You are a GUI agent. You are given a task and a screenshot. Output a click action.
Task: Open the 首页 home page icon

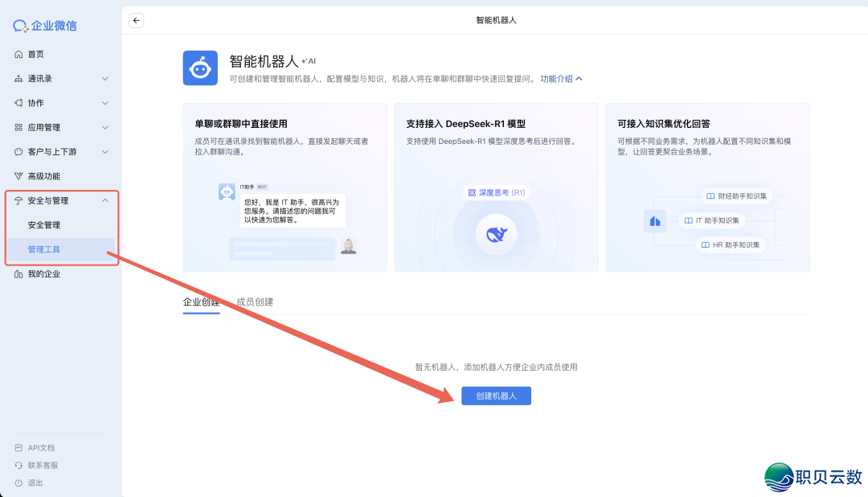(18, 54)
